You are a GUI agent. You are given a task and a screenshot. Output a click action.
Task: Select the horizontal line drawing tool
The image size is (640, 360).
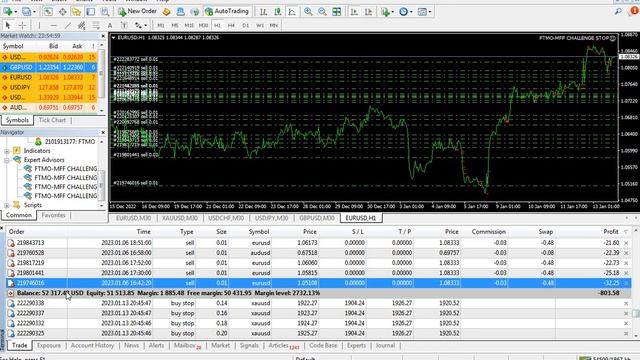click(x=53, y=25)
